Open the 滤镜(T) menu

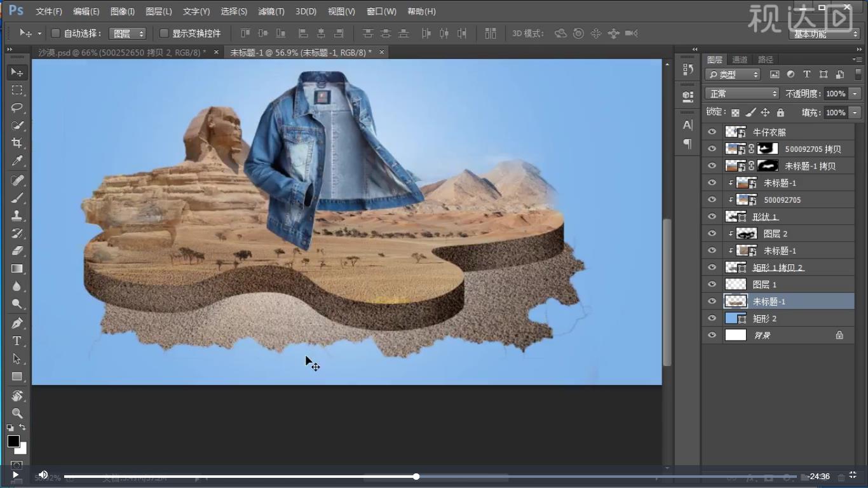pyautogui.click(x=271, y=11)
